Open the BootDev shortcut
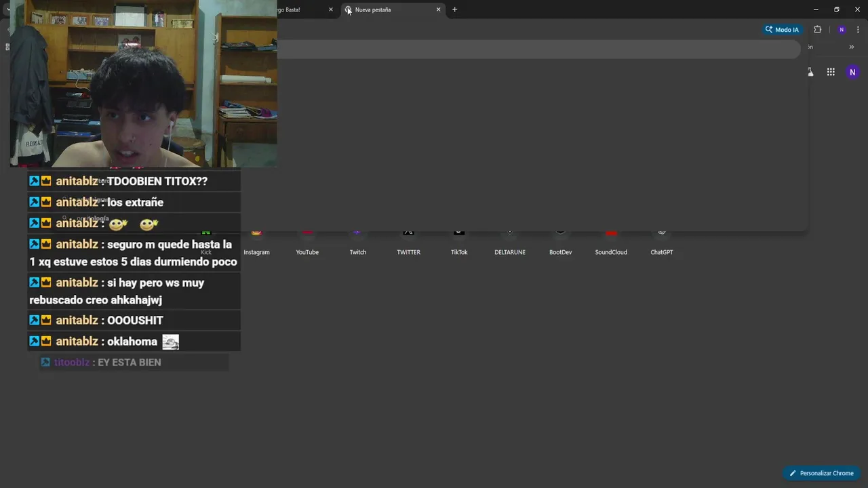 click(x=560, y=242)
